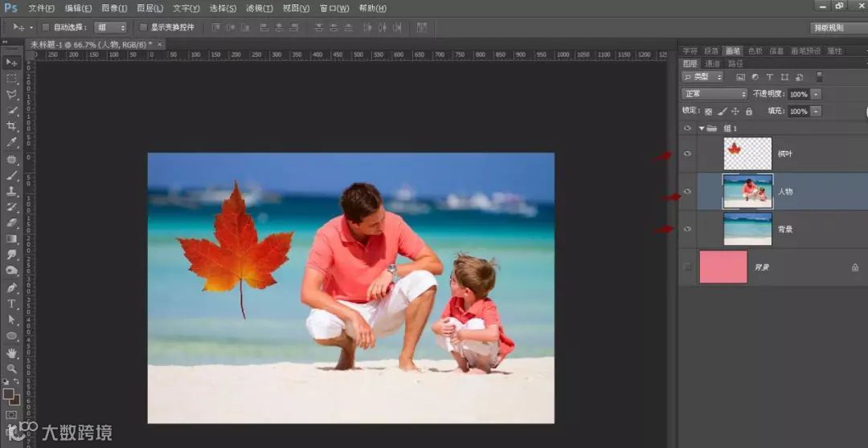Screen dimensions: 868x448
Task: Click the auto-align layers icon in options bar
Action: [422, 27]
